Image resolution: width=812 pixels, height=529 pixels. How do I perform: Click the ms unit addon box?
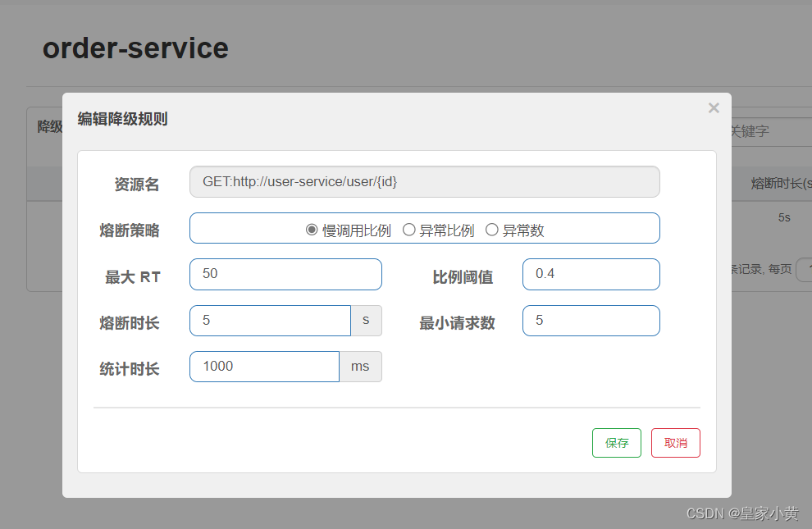(x=360, y=367)
